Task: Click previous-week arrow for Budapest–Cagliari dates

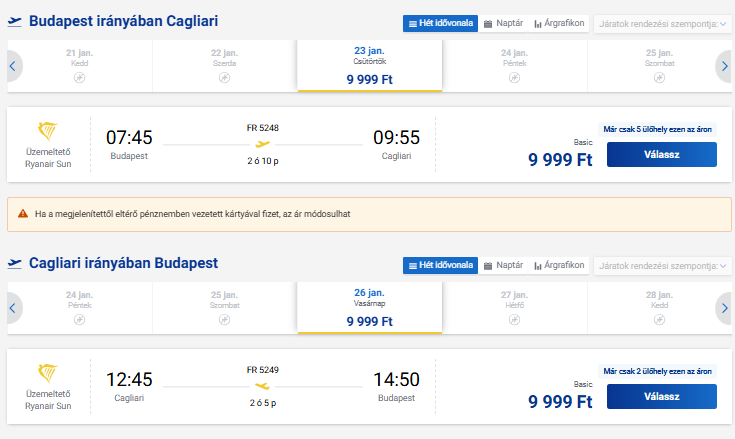Action: click(x=13, y=66)
